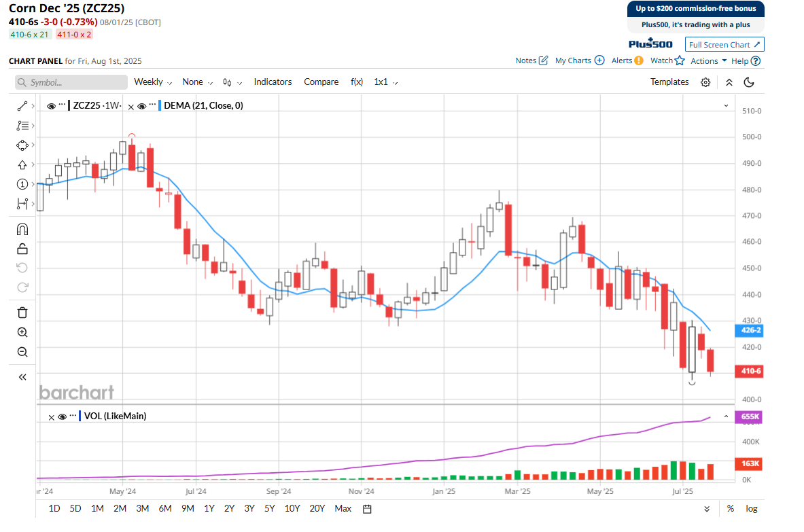Zoom in using the magnifier plus icon

tap(22, 332)
